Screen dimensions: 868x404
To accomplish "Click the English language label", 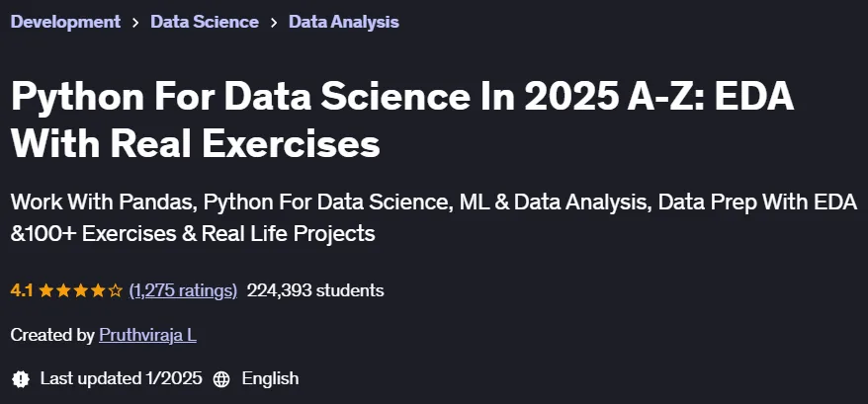I will coord(270,378).
